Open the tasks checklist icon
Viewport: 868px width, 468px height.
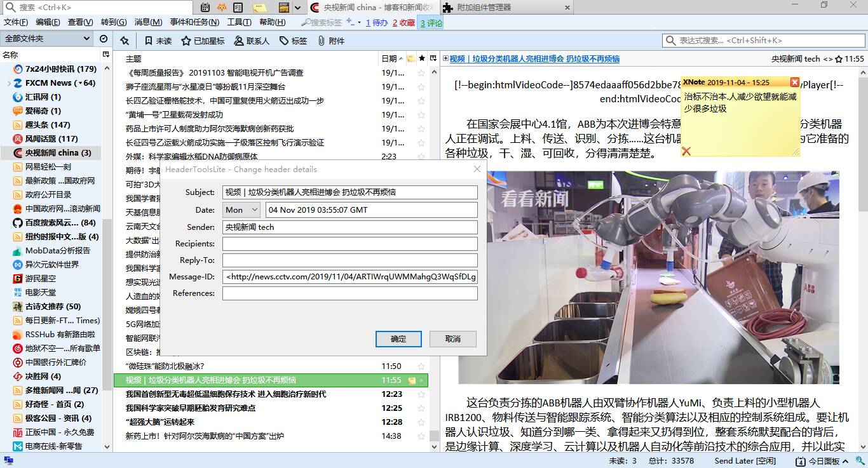(238, 8)
